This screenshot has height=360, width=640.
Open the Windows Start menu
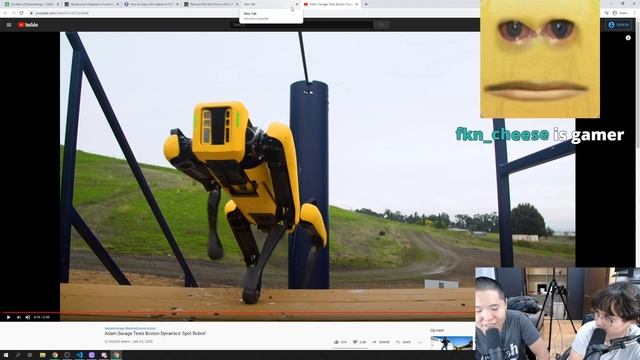pos(6,355)
